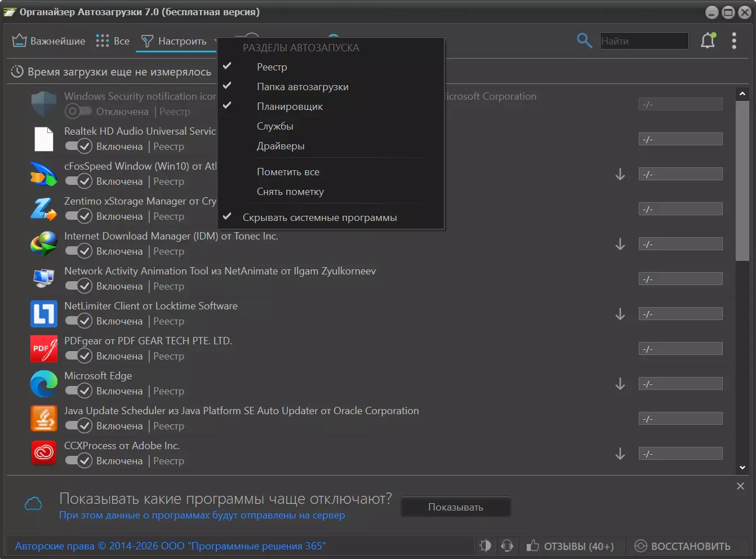Image resolution: width=756 pixels, height=559 pixels.
Task: Switch off the Microsoft Edge startup toggle
Action: point(78,391)
